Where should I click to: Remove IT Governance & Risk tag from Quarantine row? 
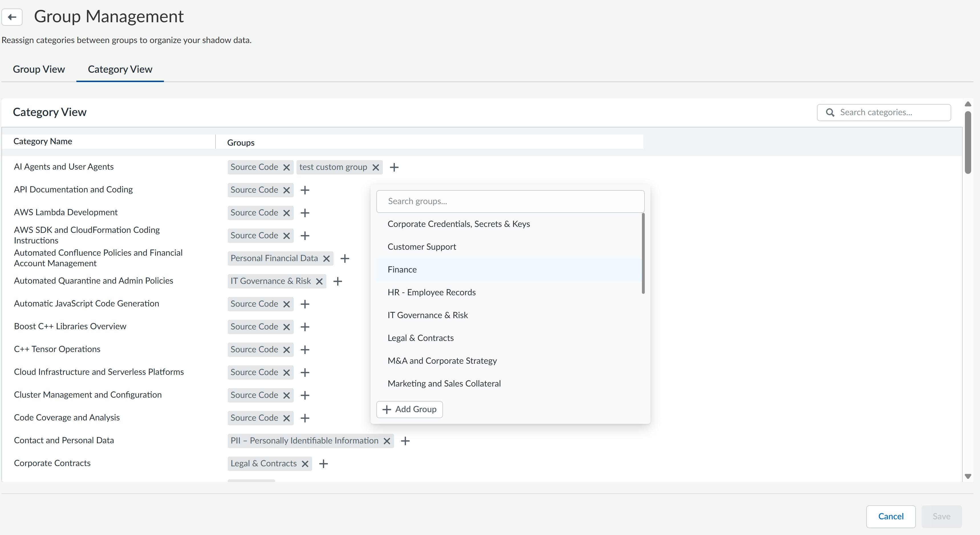pos(319,282)
